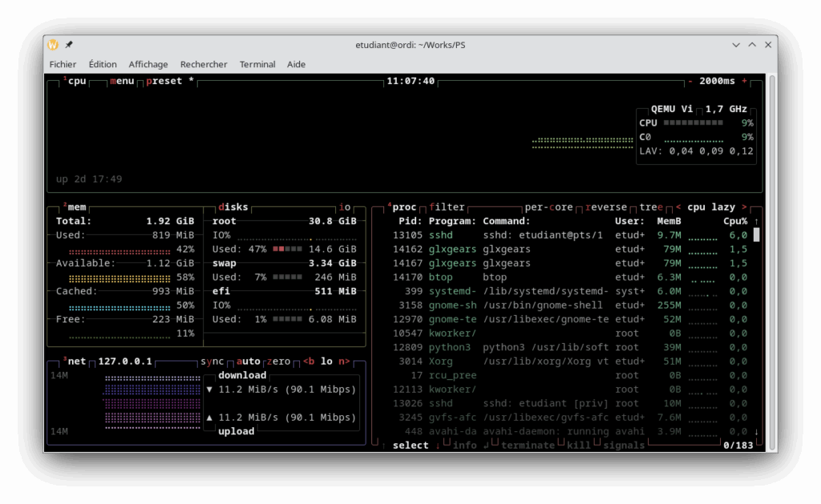Click the pin icon in title bar

(69, 45)
